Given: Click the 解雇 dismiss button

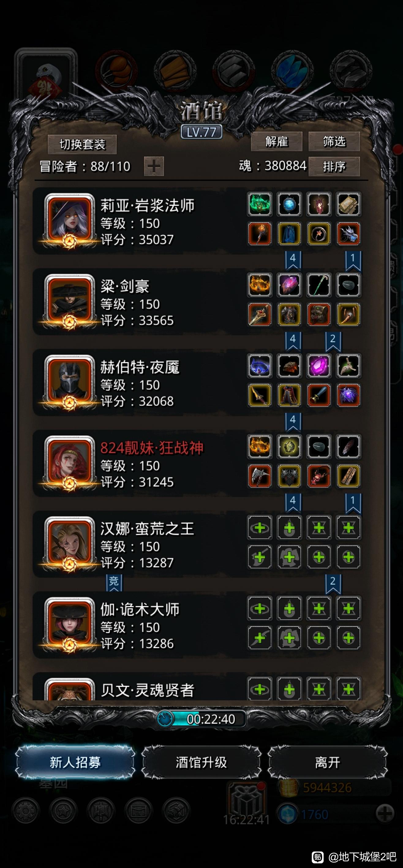Looking at the screenshot, I should click(277, 142).
